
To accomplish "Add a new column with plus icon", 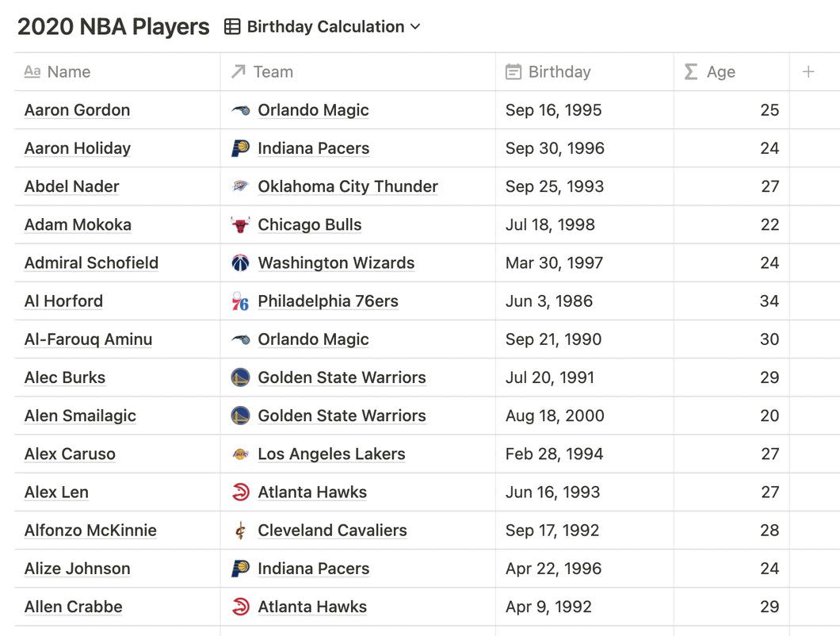I will pyautogui.click(x=808, y=72).
